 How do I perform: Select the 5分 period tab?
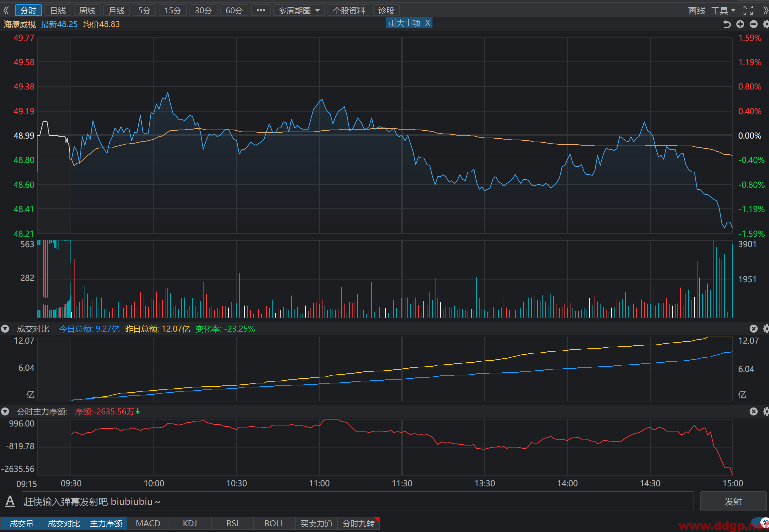click(144, 11)
